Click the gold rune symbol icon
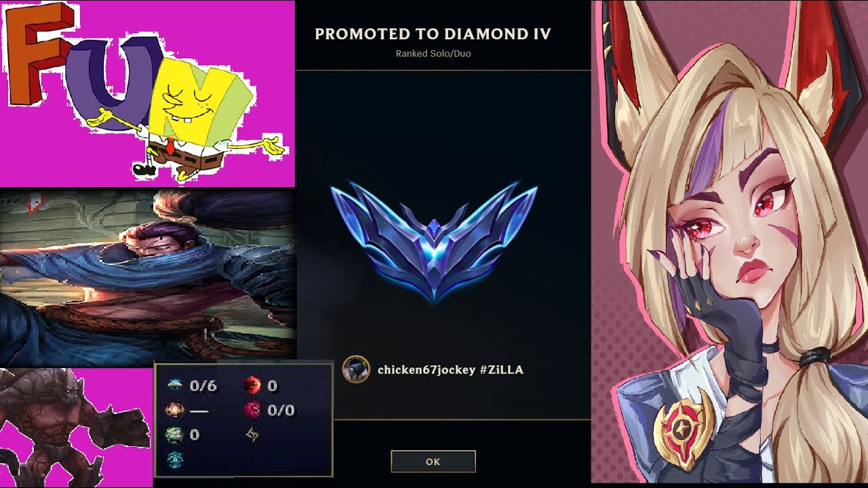This screenshot has height=488, width=868. click(252, 434)
